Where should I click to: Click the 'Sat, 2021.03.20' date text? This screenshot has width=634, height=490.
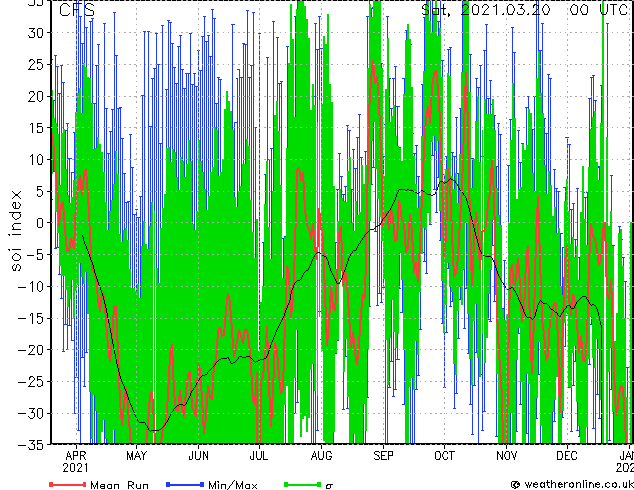click(486, 10)
